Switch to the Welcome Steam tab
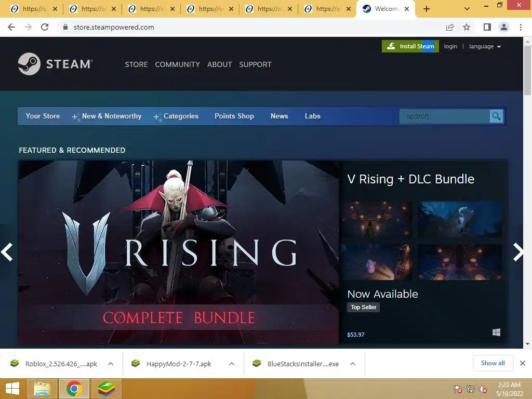This screenshot has width=532, height=399. (x=385, y=9)
